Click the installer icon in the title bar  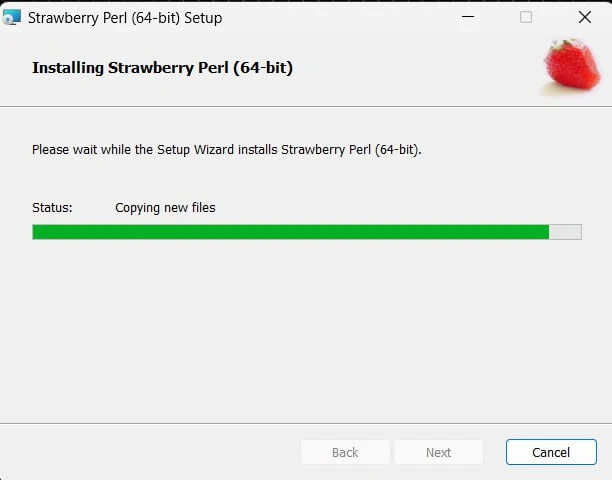pos(11,18)
